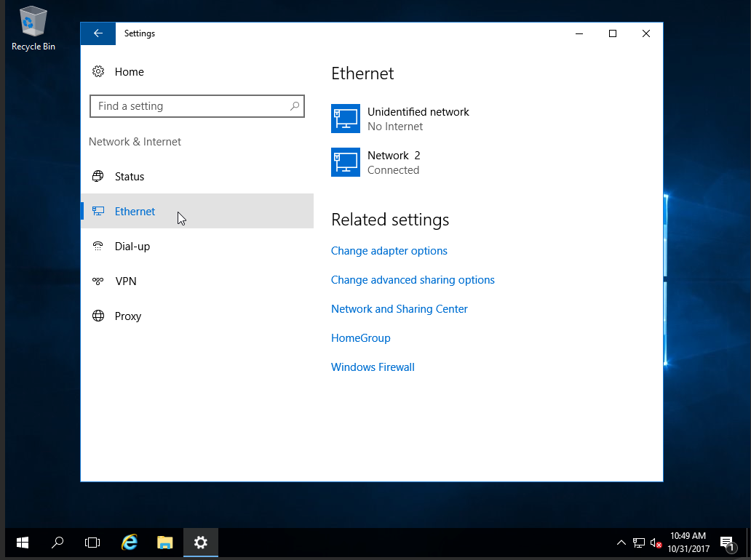This screenshot has width=751, height=560.
Task: Click the back arrow in Settings
Action: pyautogui.click(x=98, y=33)
